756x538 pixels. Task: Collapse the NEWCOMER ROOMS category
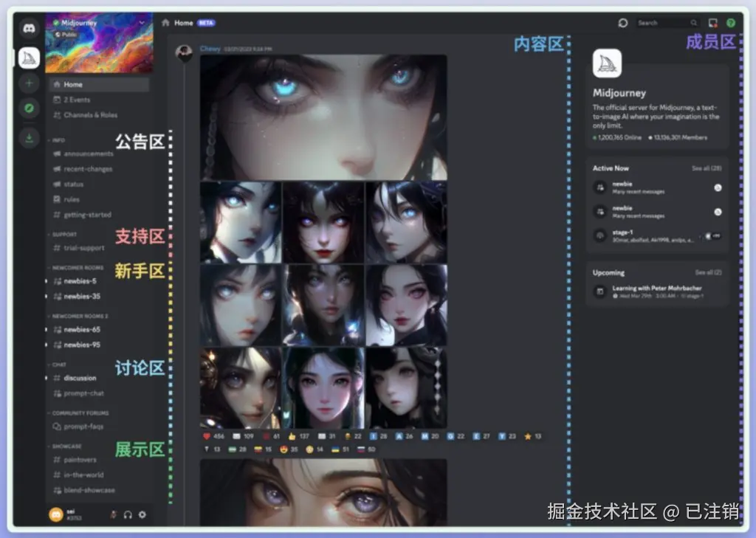[76, 268]
